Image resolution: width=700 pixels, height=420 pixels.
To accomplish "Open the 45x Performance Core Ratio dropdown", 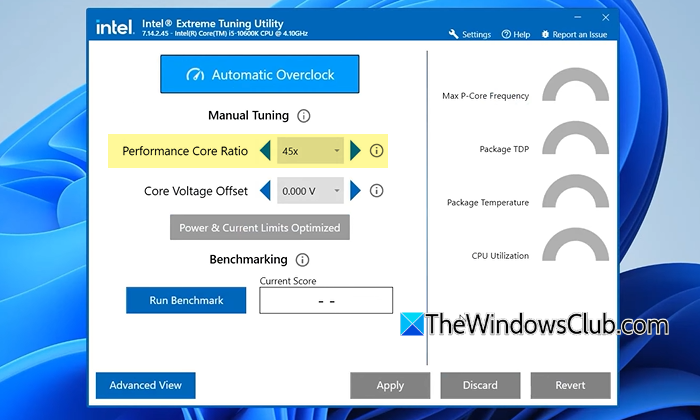I will (310, 151).
